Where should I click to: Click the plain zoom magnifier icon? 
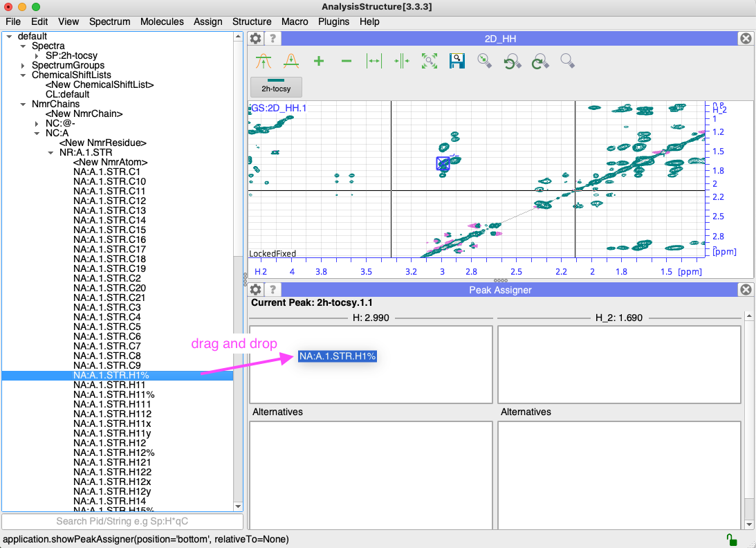coord(567,62)
